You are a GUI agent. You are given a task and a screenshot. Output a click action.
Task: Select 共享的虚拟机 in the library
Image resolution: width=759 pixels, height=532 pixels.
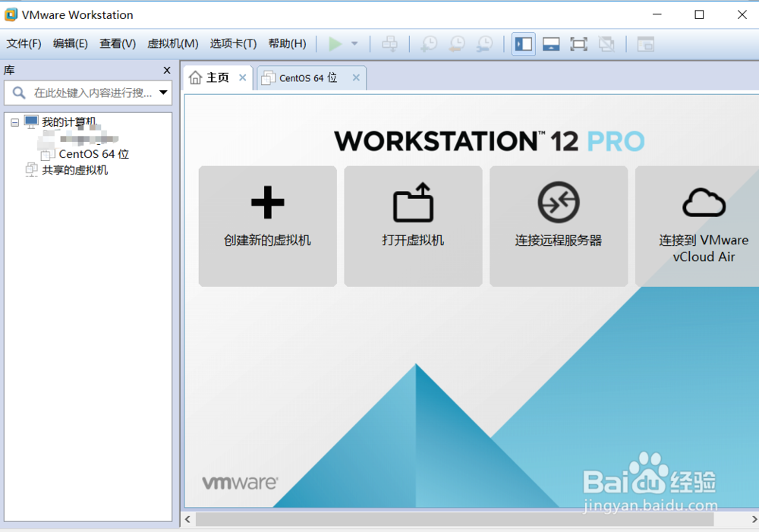click(75, 170)
